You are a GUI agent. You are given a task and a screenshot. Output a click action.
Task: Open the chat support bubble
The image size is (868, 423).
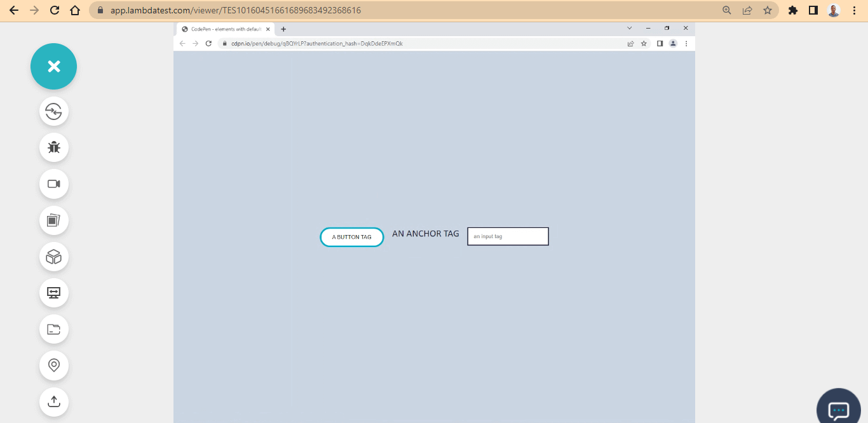838,409
